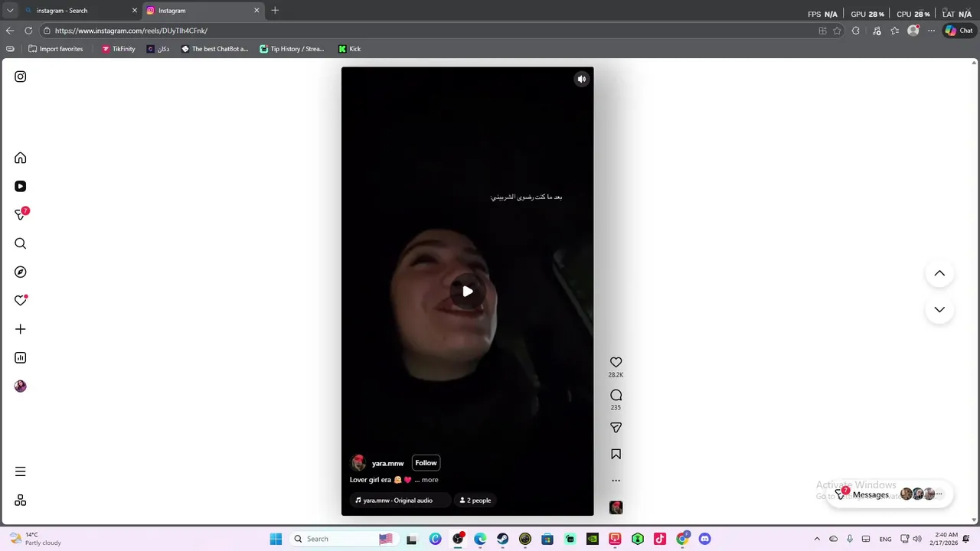Open Copilot Chat button
The height and width of the screenshot is (551, 980).
coord(959,31)
